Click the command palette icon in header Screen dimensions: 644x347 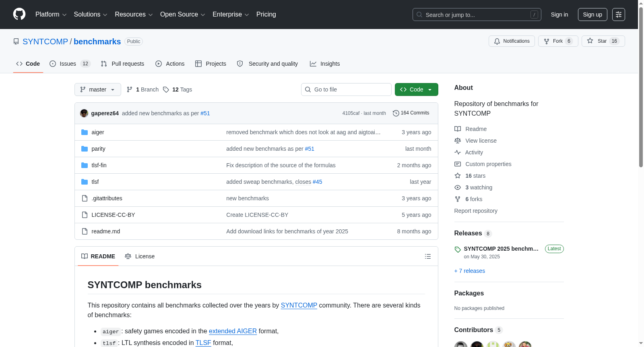[x=619, y=15]
